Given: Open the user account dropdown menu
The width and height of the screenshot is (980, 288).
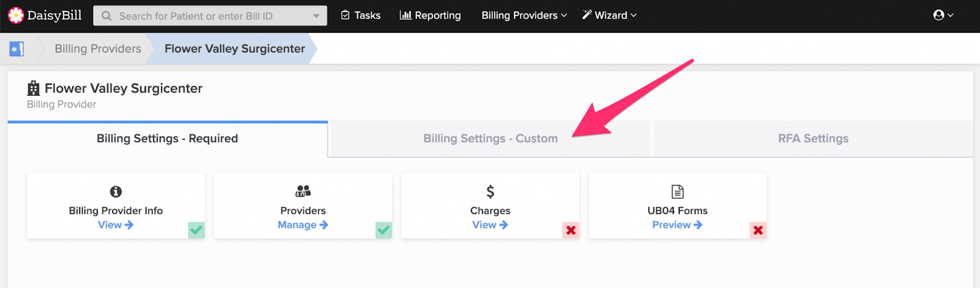Looking at the screenshot, I should (x=943, y=15).
